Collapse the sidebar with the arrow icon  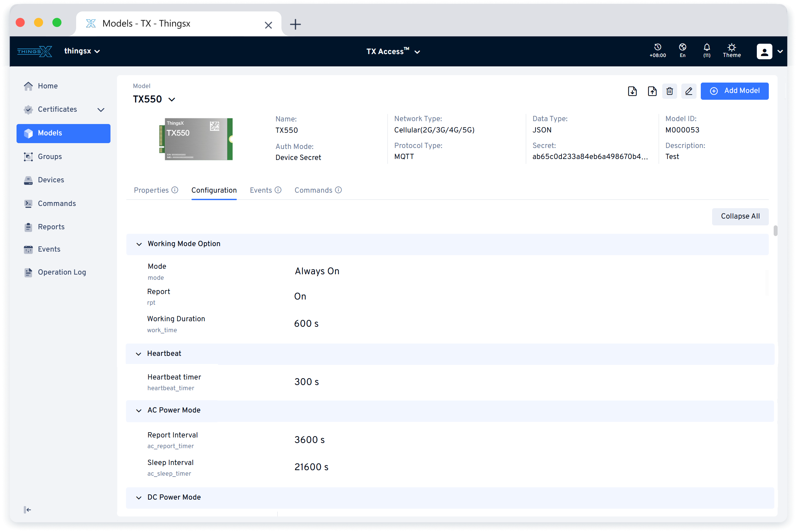28,509
